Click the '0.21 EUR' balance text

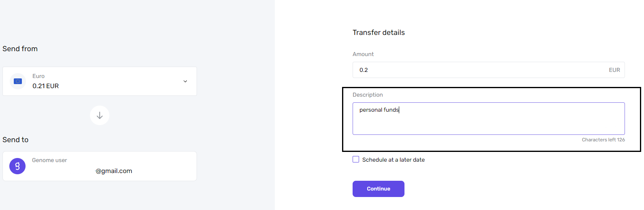pos(46,86)
